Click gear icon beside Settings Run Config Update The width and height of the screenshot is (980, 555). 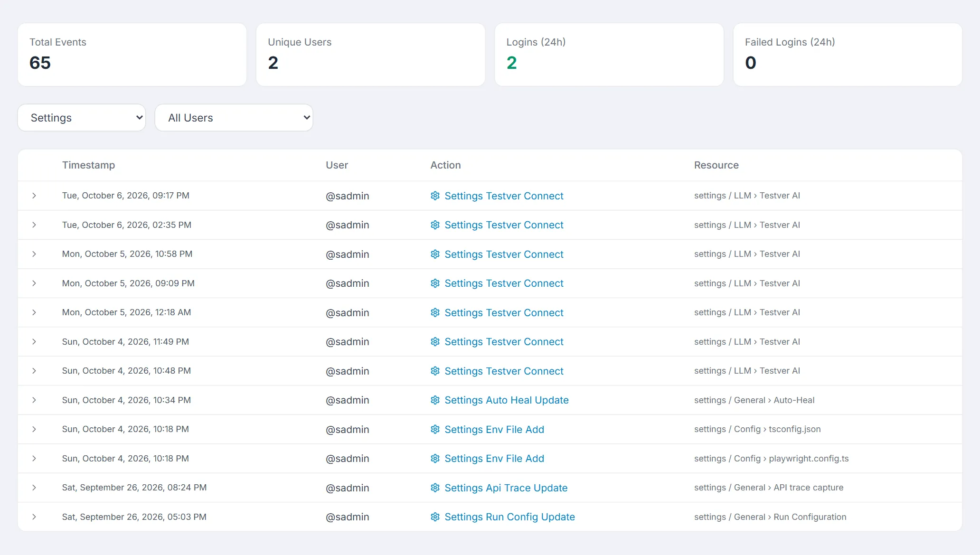tap(435, 517)
